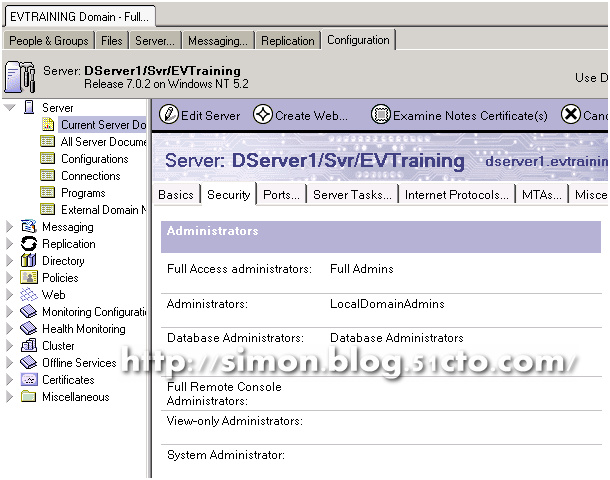Expand the Certificates tree section
The width and height of the screenshot is (610, 480).
pyautogui.click(x=10, y=379)
